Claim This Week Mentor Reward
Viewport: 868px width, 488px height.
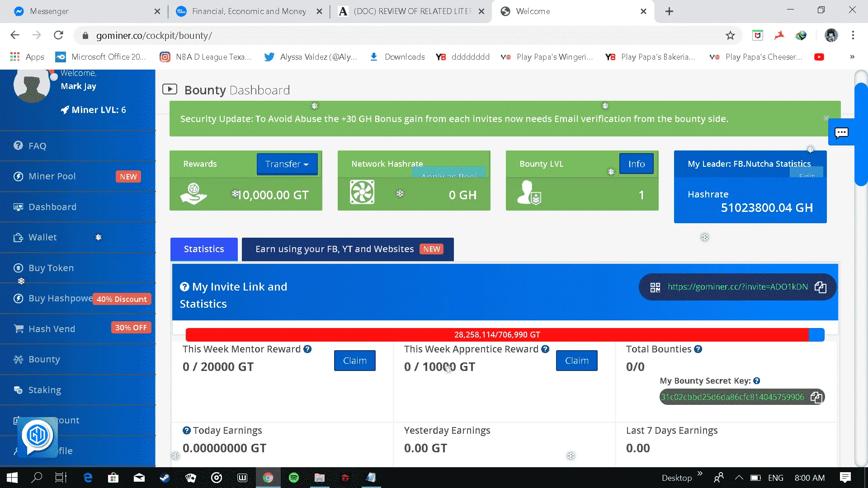tap(354, 361)
